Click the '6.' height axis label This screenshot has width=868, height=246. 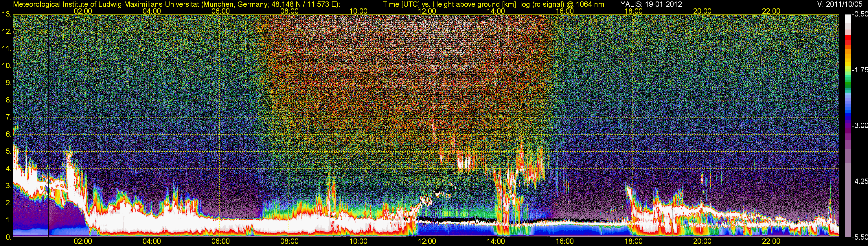coord(8,135)
